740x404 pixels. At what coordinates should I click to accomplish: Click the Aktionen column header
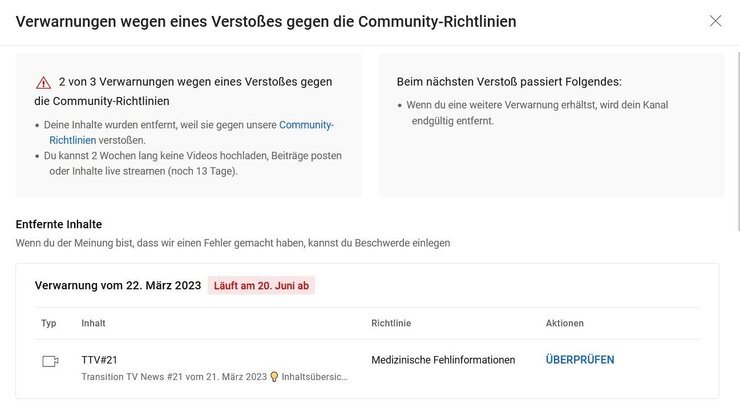565,323
